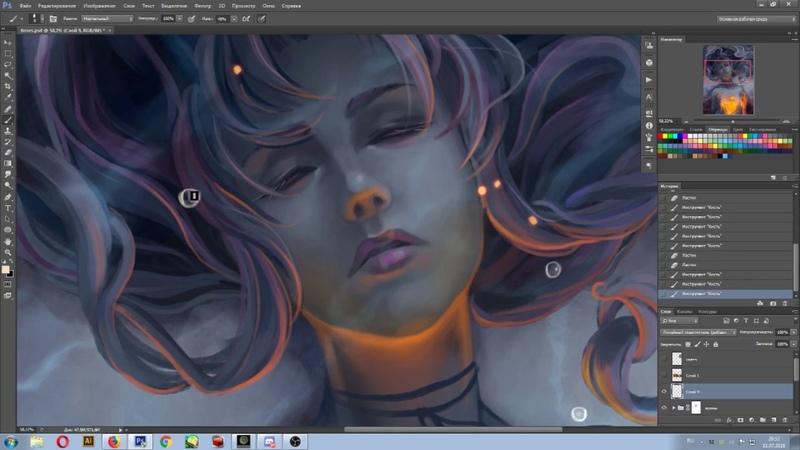Hide the волосы layer group
The width and height of the screenshot is (800, 450).
(664, 408)
